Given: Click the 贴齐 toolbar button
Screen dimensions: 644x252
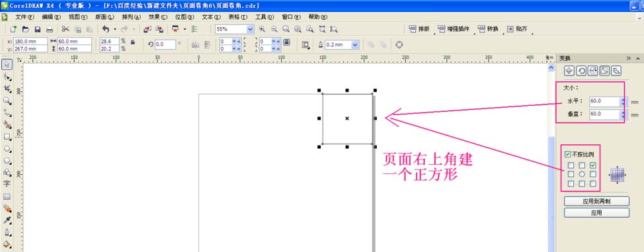Looking at the screenshot, I should point(517,29).
